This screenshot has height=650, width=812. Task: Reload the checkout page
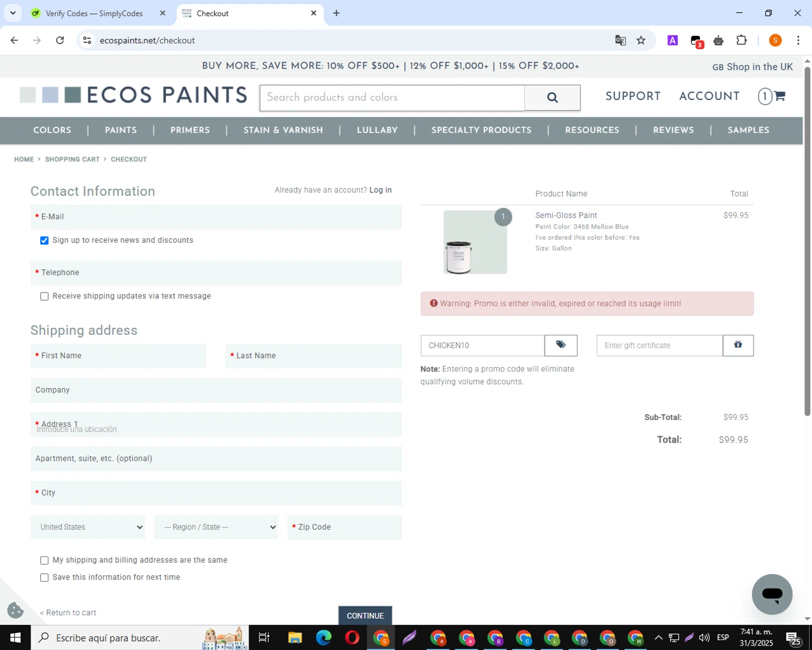pyautogui.click(x=60, y=41)
